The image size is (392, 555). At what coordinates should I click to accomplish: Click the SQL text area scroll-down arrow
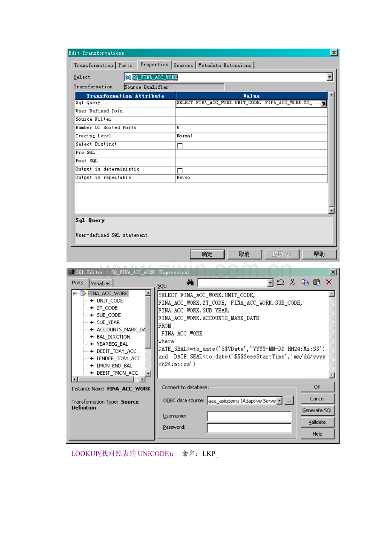[332, 375]
